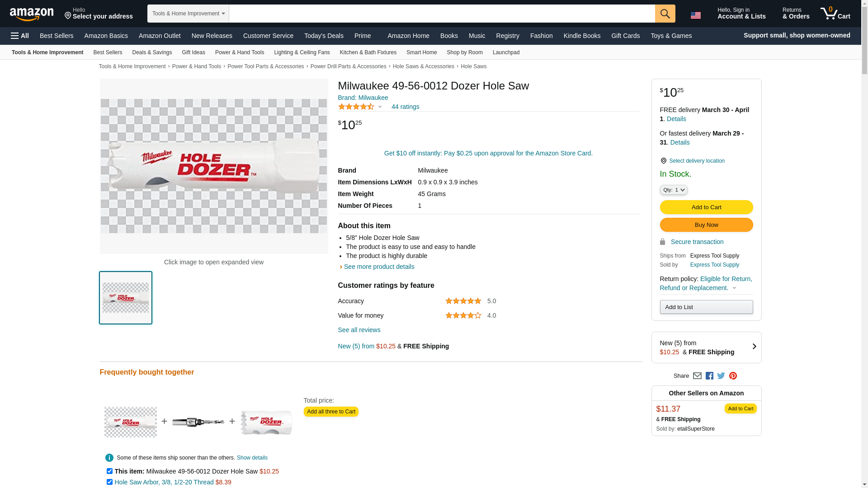The width and height of the screenshot is (868, 488).
Task: Open the All hamburger menu
Action: [x=20, y=36]
